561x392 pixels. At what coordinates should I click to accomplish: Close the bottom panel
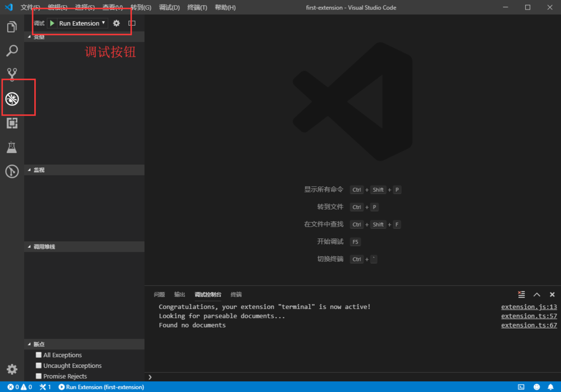tap(552, 294)
